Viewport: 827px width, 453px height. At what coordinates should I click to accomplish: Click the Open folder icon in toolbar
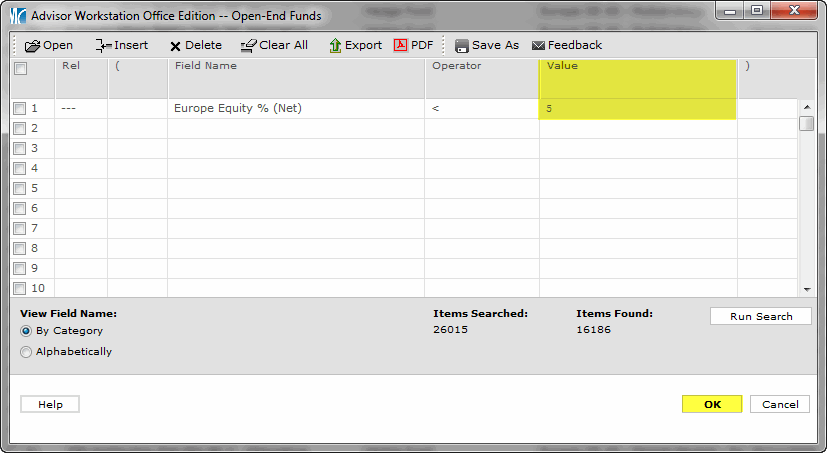click(32, 45)
